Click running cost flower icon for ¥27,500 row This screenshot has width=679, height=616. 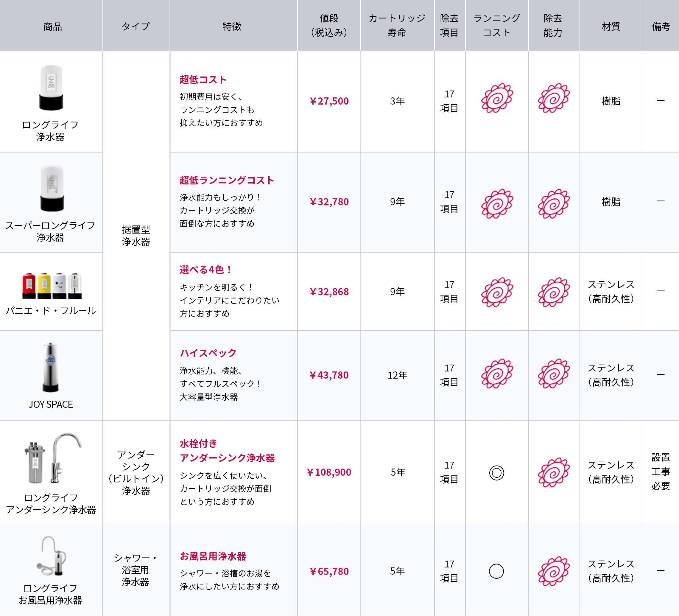[x=497, y=98]
